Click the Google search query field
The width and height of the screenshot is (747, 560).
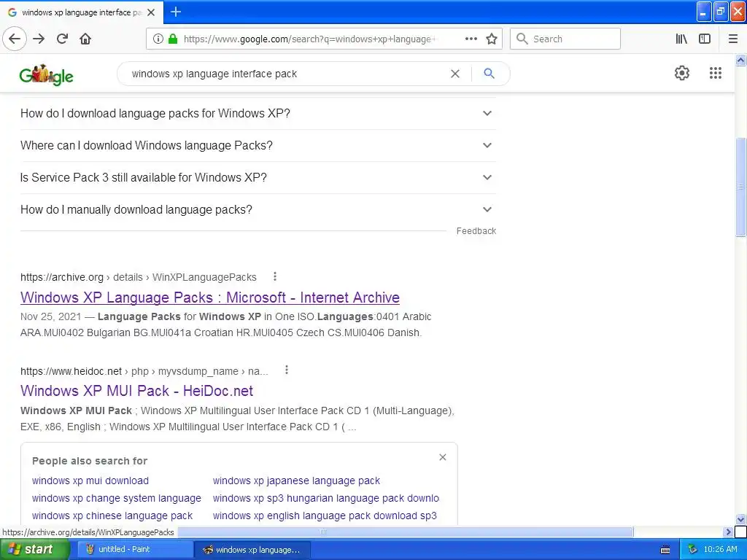[286, 74]
